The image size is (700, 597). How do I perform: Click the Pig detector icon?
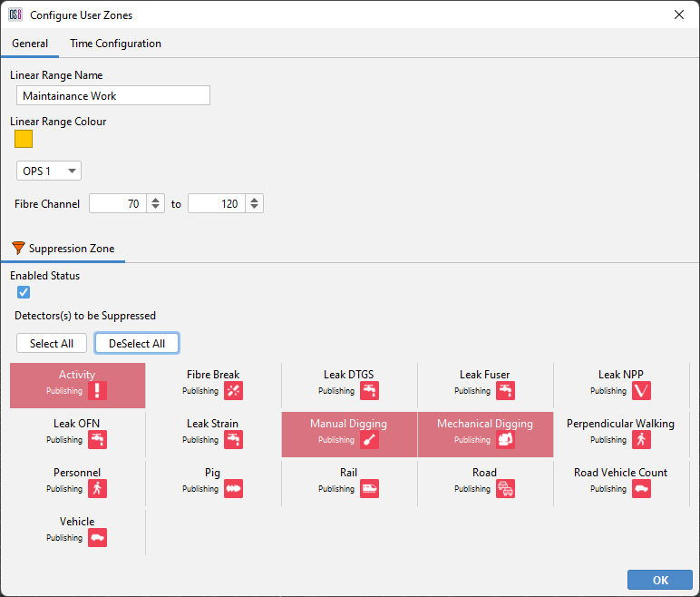coord(233,489)
